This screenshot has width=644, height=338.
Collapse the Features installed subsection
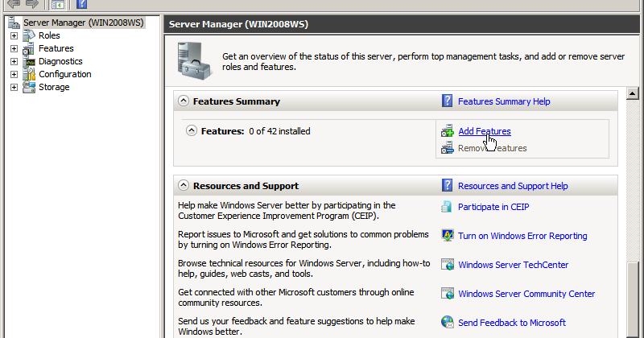192,130
